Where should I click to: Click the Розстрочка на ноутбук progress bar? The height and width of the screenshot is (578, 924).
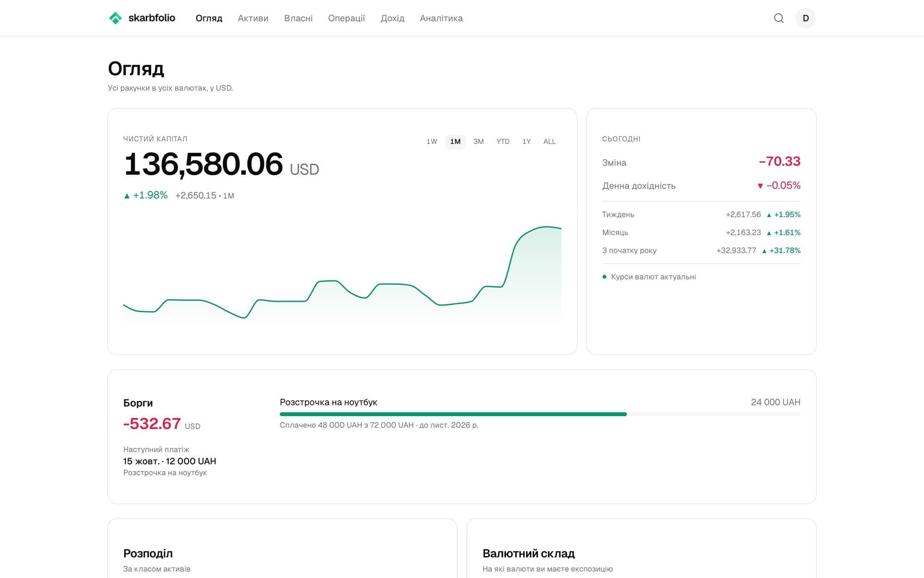[x=540, y=414]
